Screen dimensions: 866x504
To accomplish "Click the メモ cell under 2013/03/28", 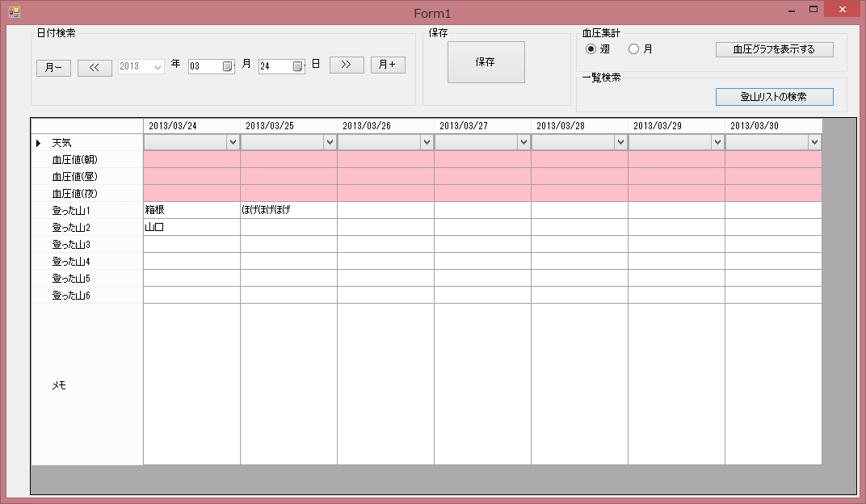I will 579,384.
